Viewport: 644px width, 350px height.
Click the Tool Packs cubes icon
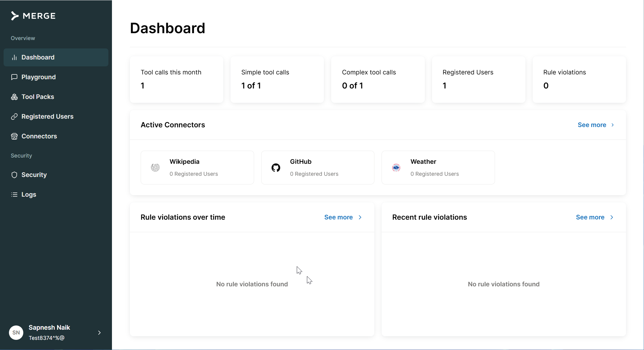coord(14,97)
